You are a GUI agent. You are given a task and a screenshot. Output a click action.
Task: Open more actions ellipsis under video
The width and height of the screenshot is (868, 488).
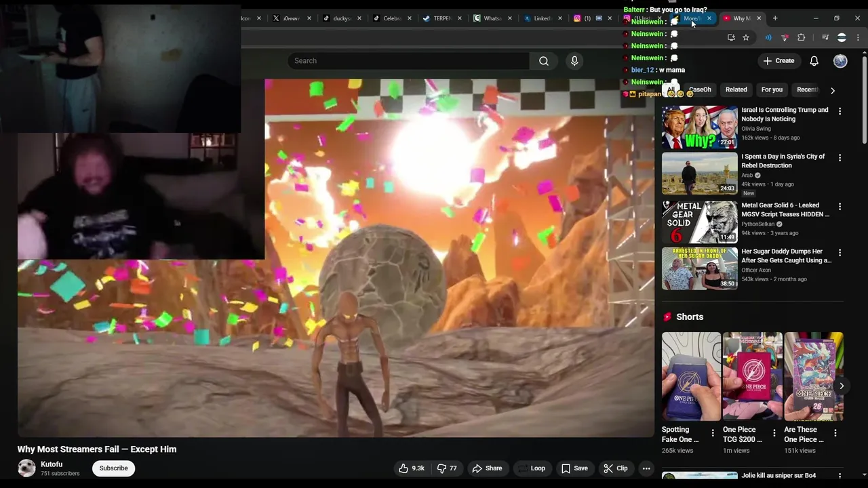point(646,468)
